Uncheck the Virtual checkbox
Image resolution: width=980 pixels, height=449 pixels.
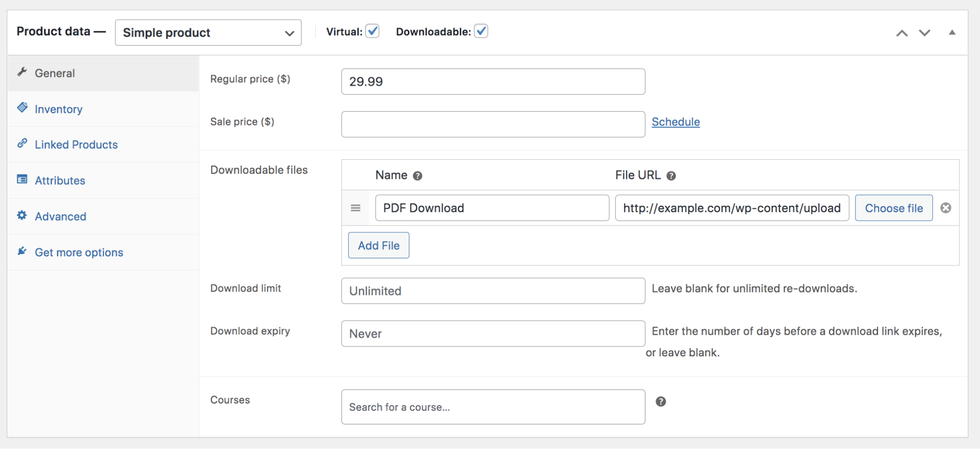point(372,31)
